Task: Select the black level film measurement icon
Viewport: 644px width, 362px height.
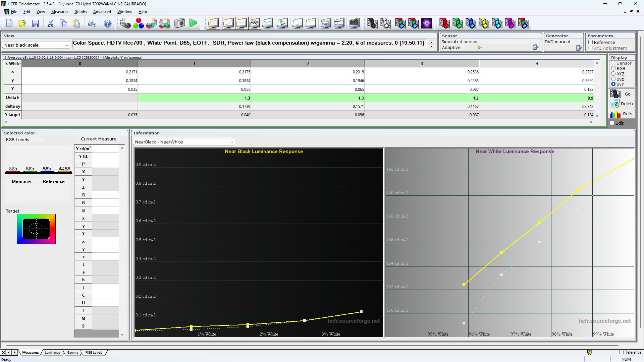Action: (372, 23)
